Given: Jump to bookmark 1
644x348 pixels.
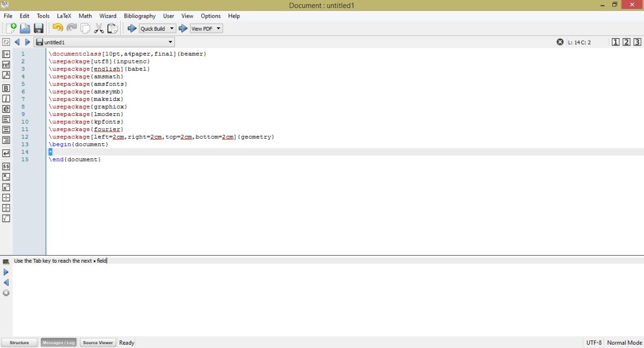Looking at the screenshot, I should (616, 42).
